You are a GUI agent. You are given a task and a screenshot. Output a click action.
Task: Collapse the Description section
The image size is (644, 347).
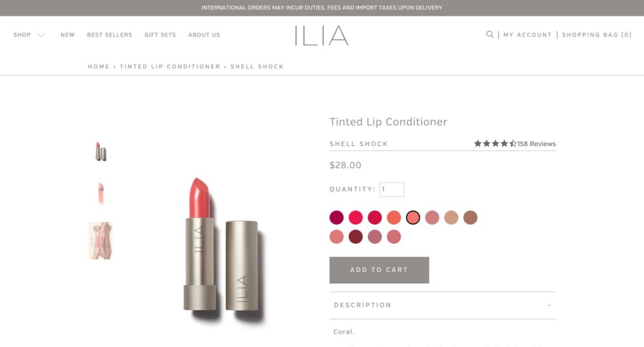point(549,305)
